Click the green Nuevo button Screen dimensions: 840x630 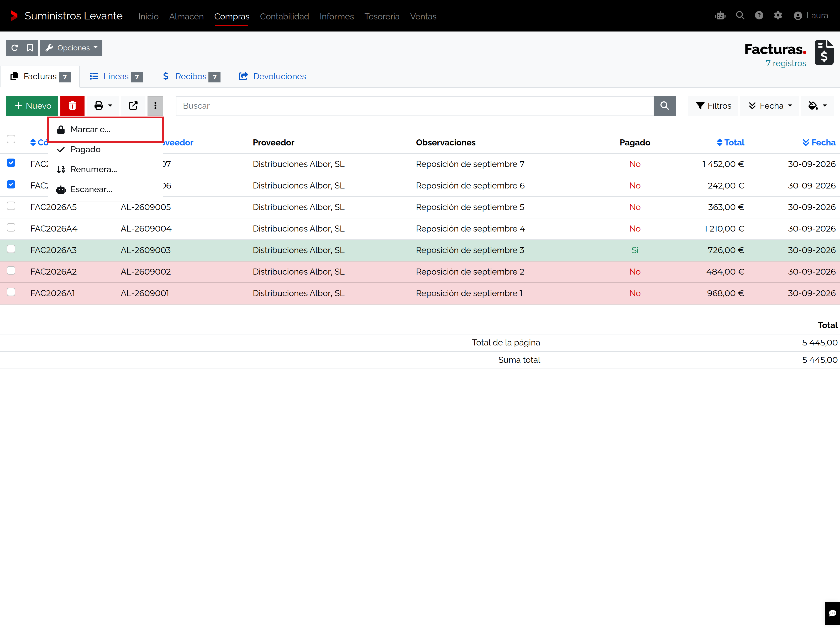coord(32,106)
